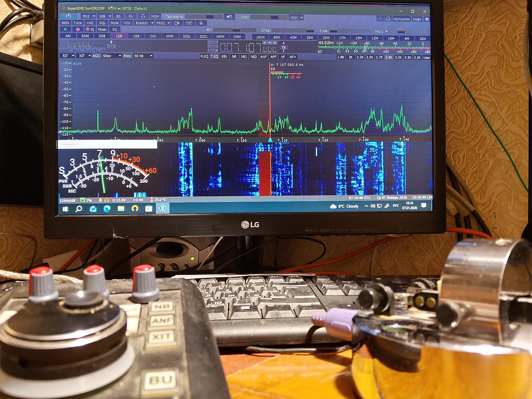This screenshot has height=399, width=532.
Task: Click the 7.120 mark on the frequency scale
Action: [x=323, y=140]
